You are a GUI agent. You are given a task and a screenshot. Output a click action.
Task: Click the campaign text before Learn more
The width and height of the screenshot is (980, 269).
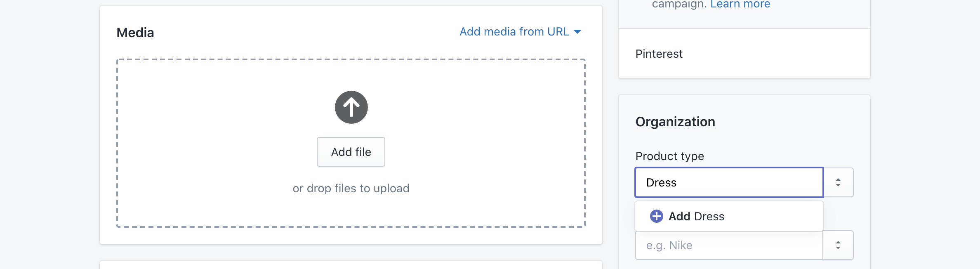pos(679,5)
